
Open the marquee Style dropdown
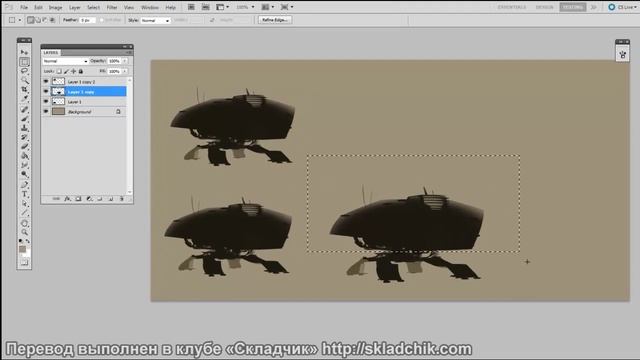pos(156,20)
